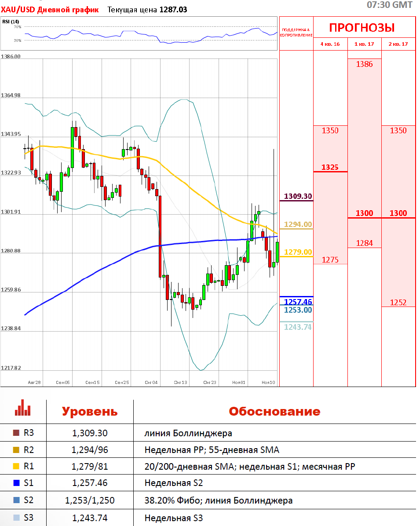The image size is (420, 526).
Task: Select the R2 level's ochre color square
Action: [17, 450]
